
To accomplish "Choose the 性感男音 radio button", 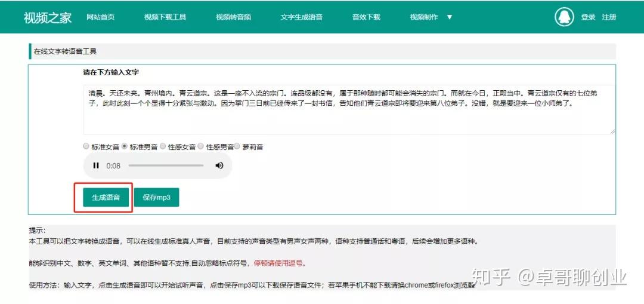I will pyautogui.click(x=200, y=146).
